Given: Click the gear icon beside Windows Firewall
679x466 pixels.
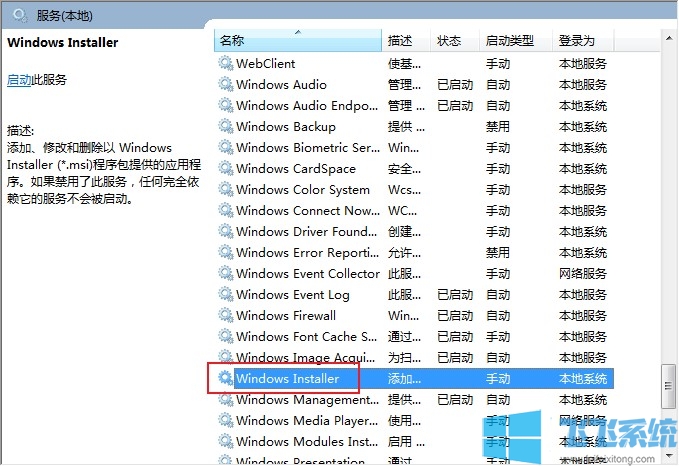Looking at the screenshot, I should [226, 315].
